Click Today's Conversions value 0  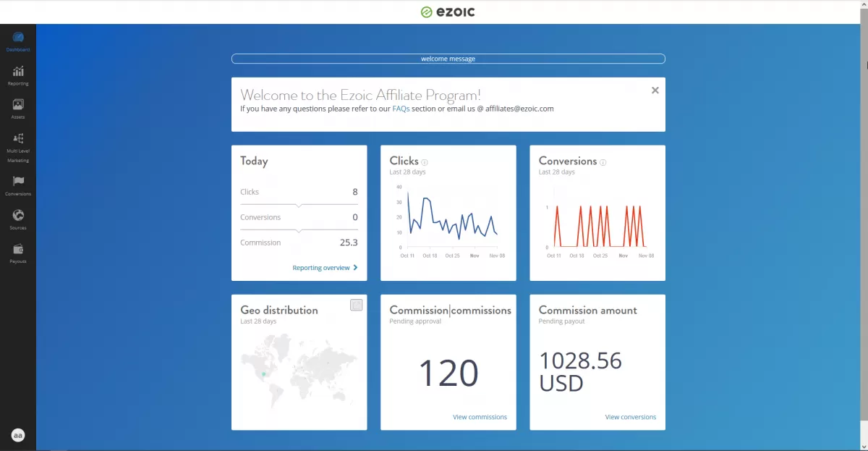(355, 217)
